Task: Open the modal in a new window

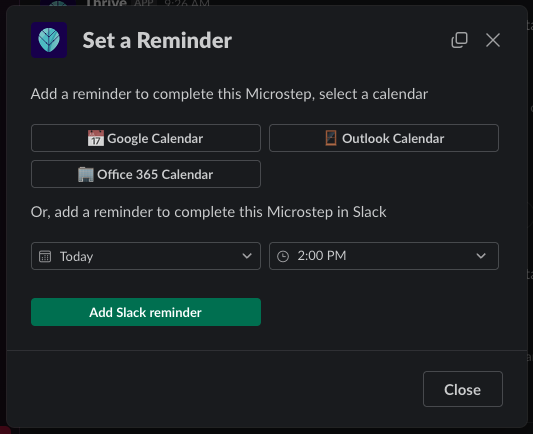Action: coord(459,40)
